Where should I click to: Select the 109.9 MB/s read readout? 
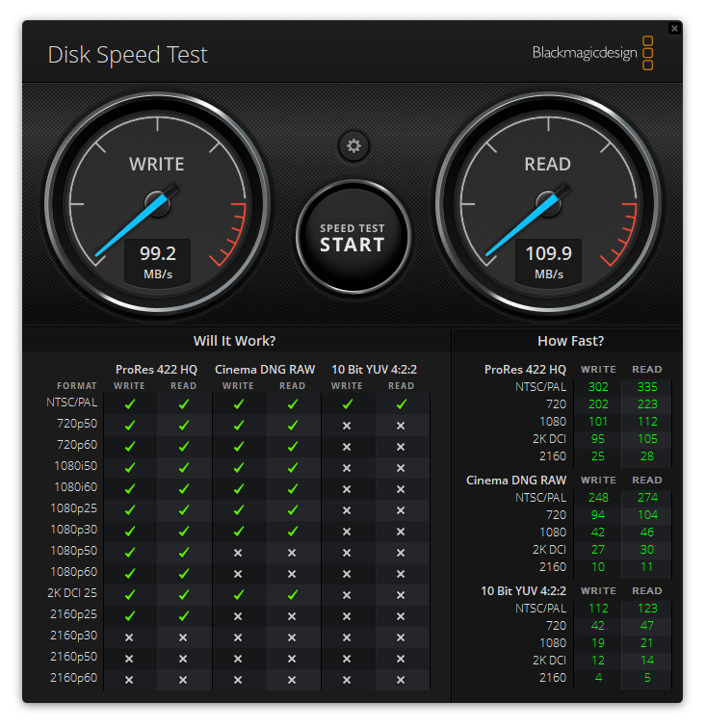pyautogui.click(x=548, y=261)
